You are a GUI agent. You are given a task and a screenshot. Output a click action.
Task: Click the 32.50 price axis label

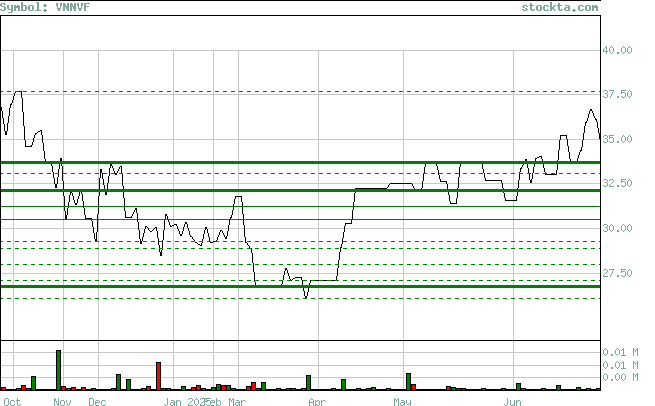[617, 183]
